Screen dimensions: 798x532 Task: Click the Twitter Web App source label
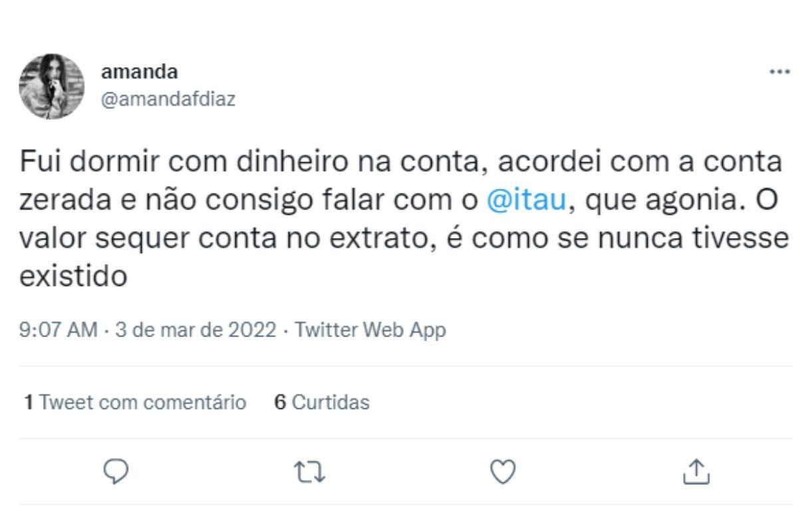[x=370, y=330]
